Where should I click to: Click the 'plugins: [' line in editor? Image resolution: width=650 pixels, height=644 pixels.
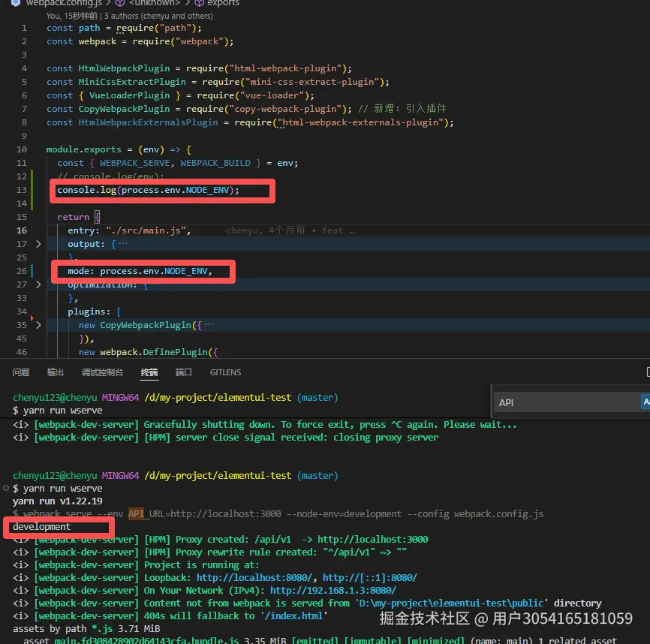94,311
